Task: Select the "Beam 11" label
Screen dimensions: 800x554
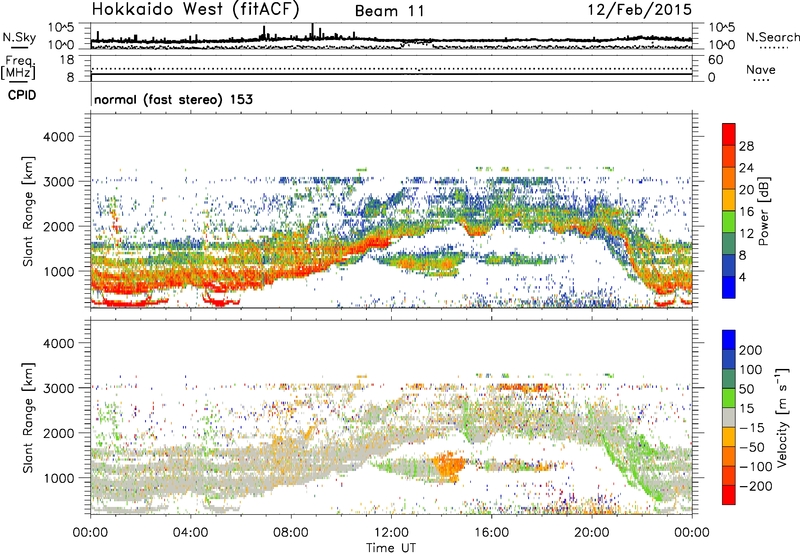Action: coord(390,11)
